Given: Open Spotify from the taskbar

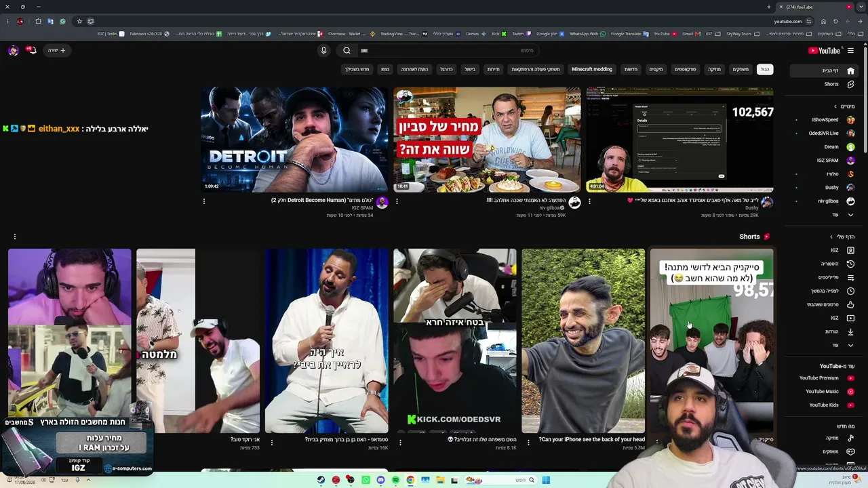Looking at the screenshot, I should [395, 480].
